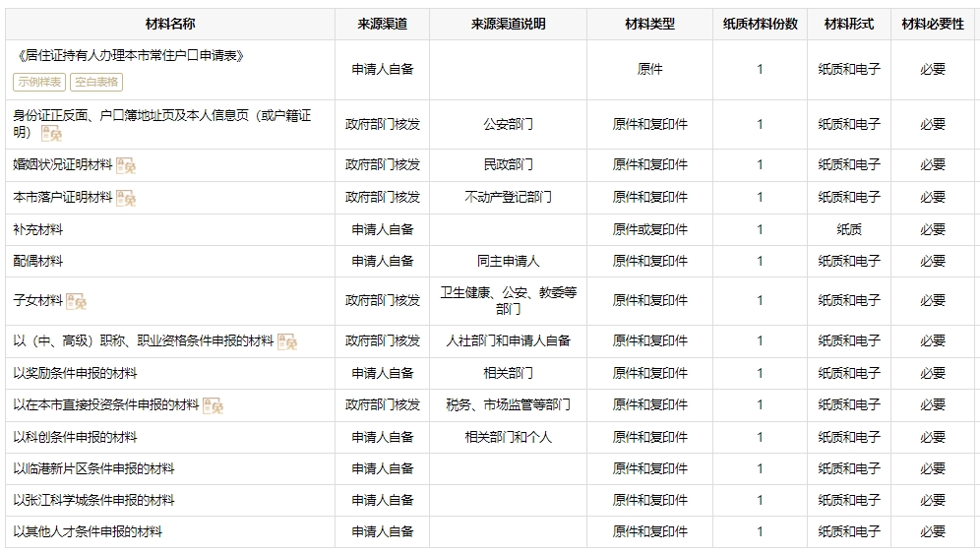Image resolution: width=980 pixels, height=554 pixels.
Task: Select the 补充材料 row name
Action: pos(38,229)
